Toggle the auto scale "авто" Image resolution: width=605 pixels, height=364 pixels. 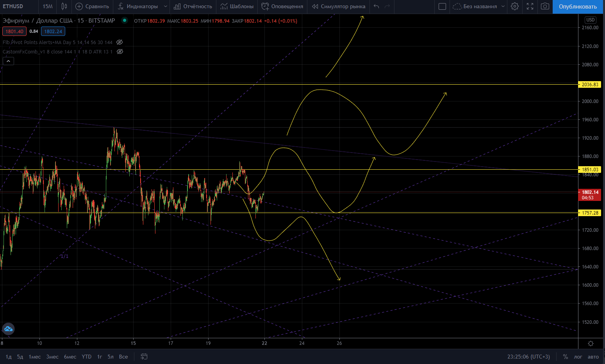(x=593, y=357)
